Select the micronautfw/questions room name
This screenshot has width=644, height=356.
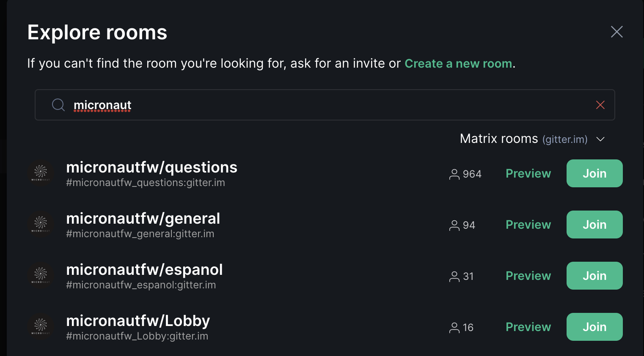[151, 167]
